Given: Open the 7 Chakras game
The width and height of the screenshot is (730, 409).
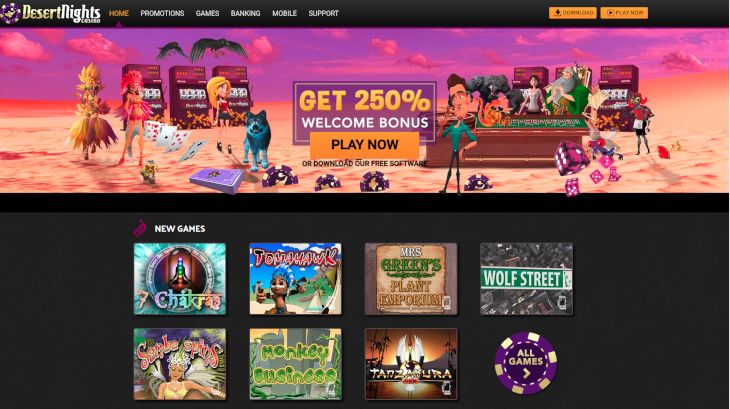Looking at the screenshot, I should (x=180, y=279).
